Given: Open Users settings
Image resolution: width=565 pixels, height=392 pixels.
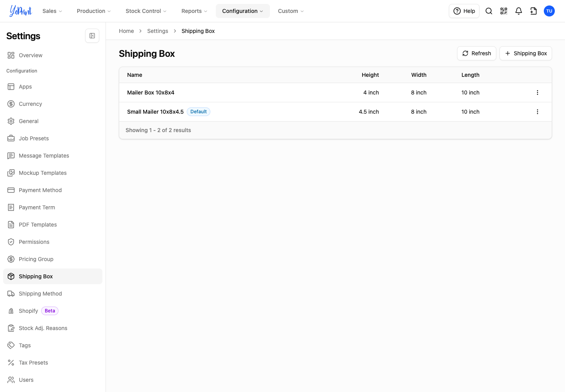Looking at the screenshot, I should [x=53, y=380].
